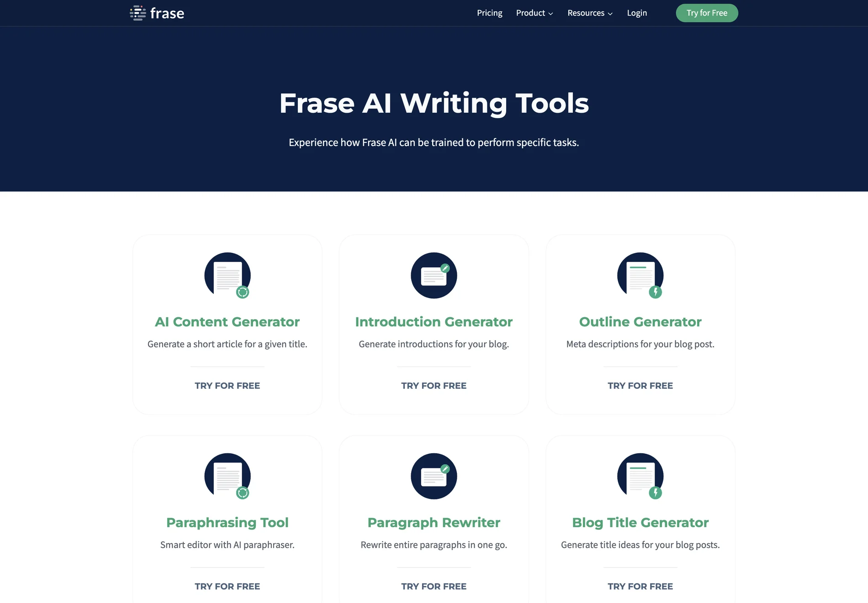Try Introduction Generator for free
This screenshot has width=868, height=603.
click(x=434, y=386)
